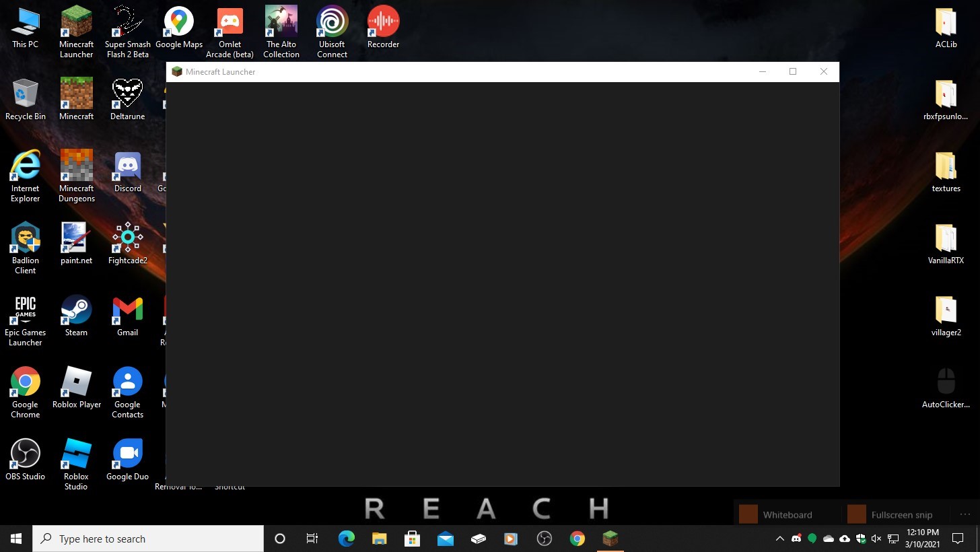Open the clock showing 12:10 PM
Screen dimensions: 980x552
[923, 539]
